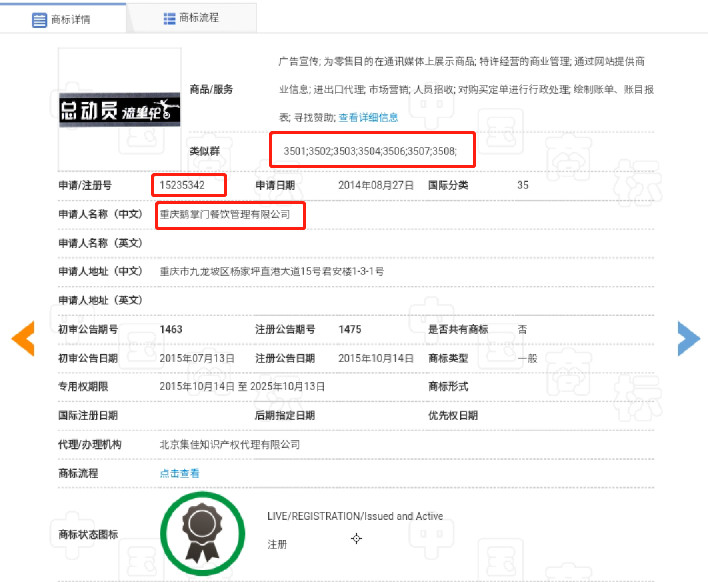Click the 后期指定日期 label

285,415
